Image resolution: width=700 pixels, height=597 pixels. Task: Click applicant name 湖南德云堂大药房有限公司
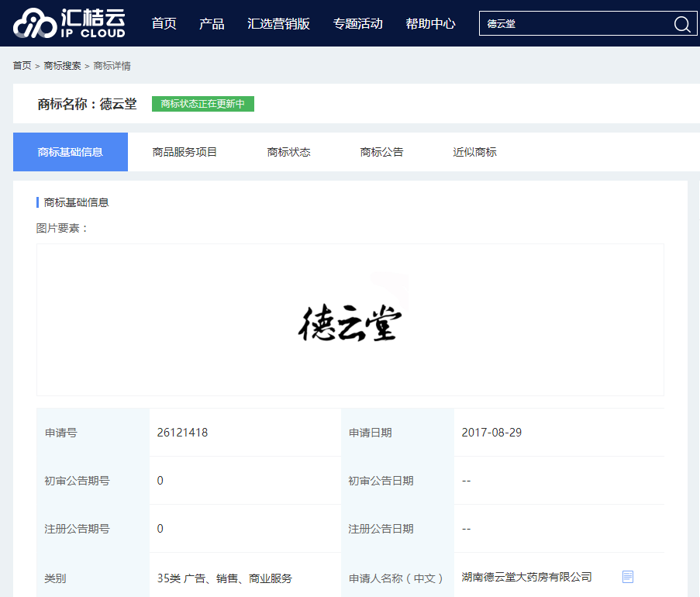point(527,577)
